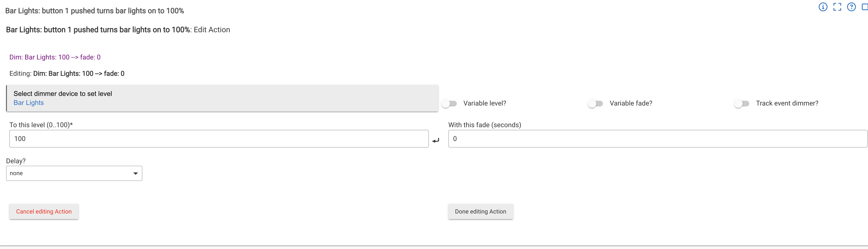Image resolution: width=868 pixels, height=249 pixels.
Task: Turn on the Variable fade switch
Action: point(595,104)
